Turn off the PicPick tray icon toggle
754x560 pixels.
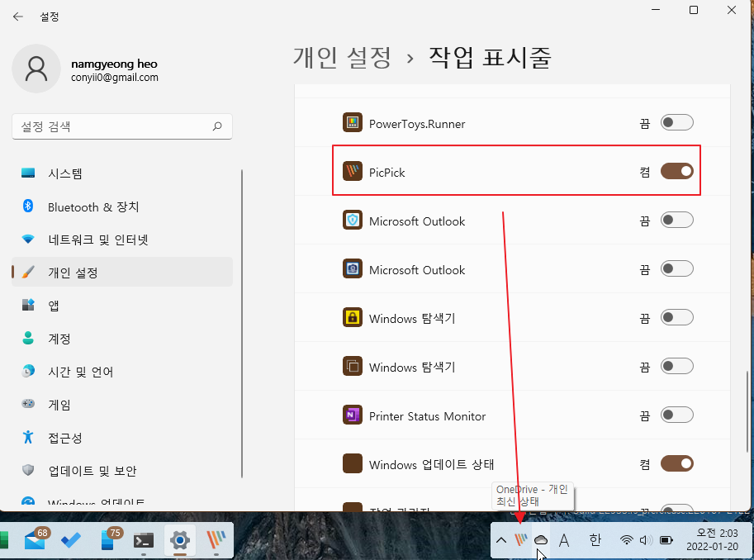(x=676, y=171)
